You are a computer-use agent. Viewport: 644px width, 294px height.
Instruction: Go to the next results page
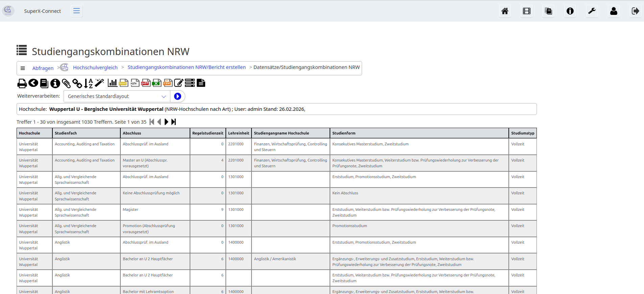[166, 122]
